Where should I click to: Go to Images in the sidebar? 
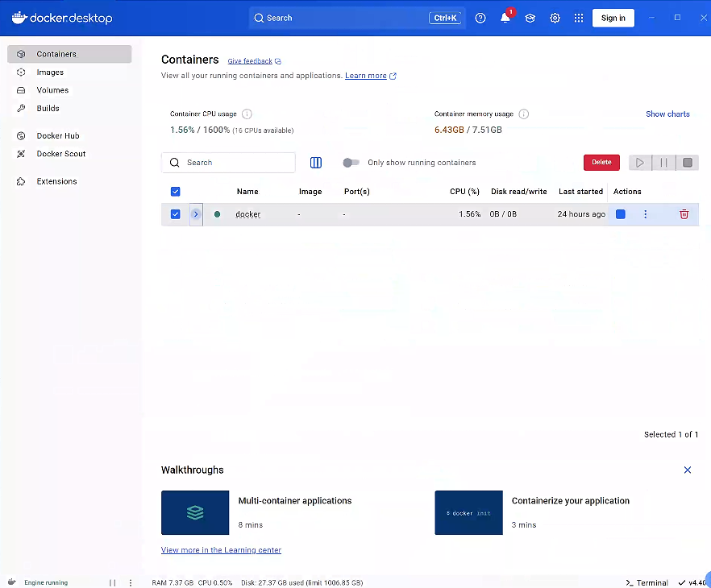50,72
